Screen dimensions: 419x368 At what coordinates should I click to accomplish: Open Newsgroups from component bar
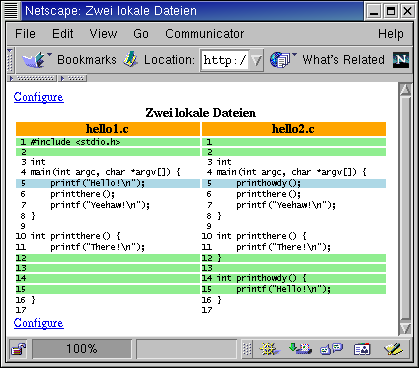tap(331, 349)
